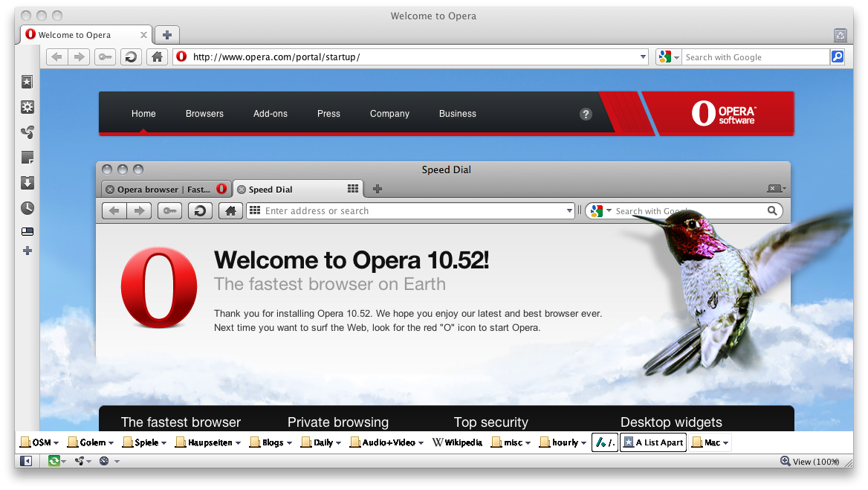Open the Windows panel
868x490 pixels.
point(27,231)
